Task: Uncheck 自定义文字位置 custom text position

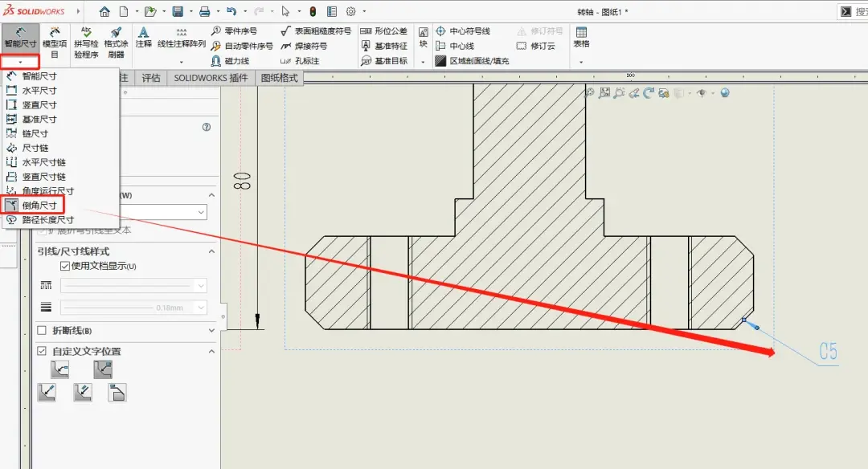Action: (42, 351)
